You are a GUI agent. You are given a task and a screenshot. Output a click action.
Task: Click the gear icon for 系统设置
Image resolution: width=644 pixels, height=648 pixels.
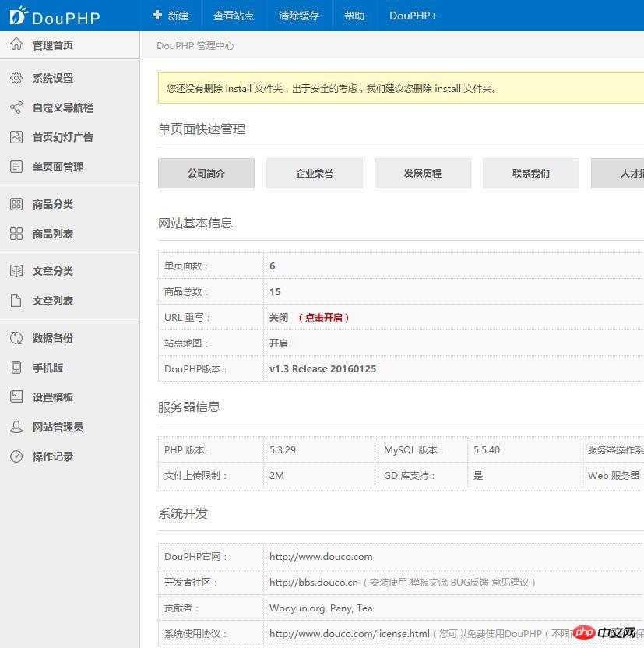click(16, 78)
